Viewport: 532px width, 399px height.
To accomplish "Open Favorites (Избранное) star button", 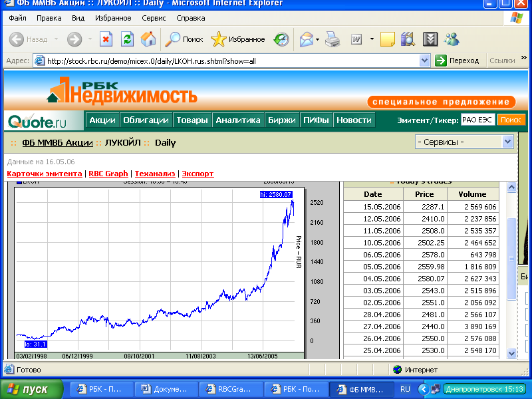I will tap(237, 39).
